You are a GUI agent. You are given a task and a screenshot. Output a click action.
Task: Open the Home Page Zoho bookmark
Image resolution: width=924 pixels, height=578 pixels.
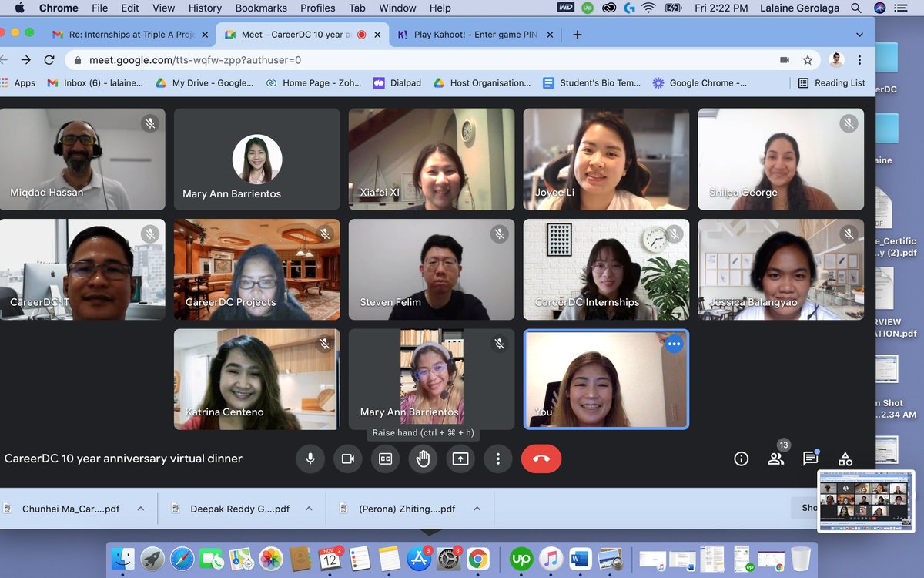coord(313,82)
